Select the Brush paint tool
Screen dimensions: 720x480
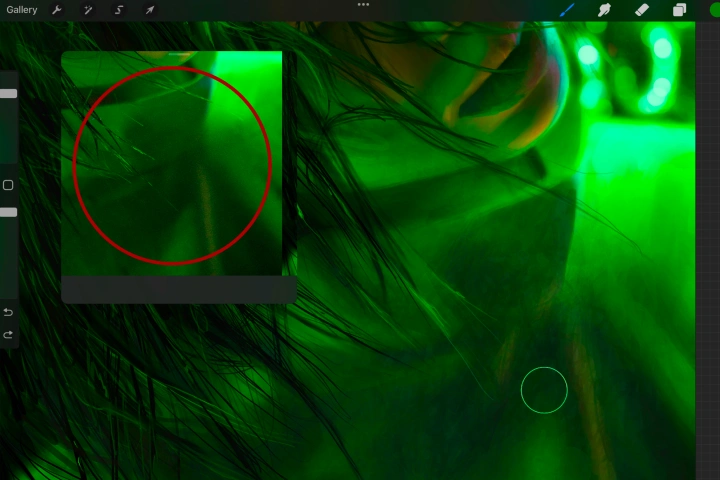[568, 10]
